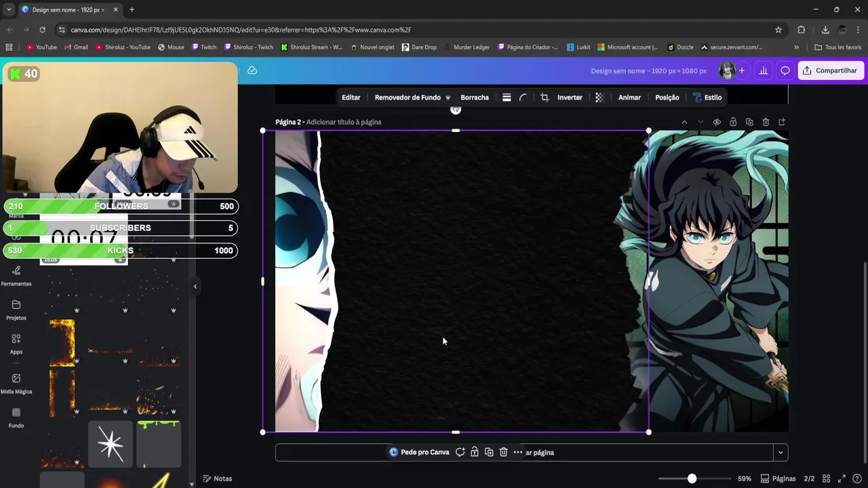Open the analytics bar chart icon
The height and width of the screenshot is (488, 868).
click(764, 70)
